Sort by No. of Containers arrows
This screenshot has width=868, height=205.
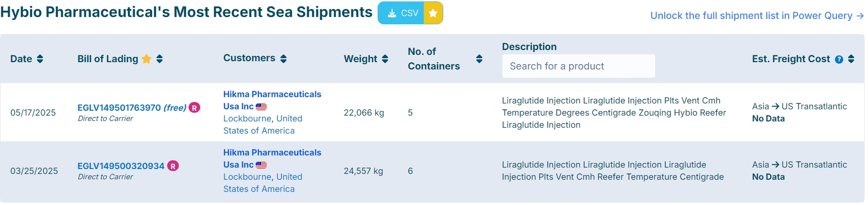479,59
